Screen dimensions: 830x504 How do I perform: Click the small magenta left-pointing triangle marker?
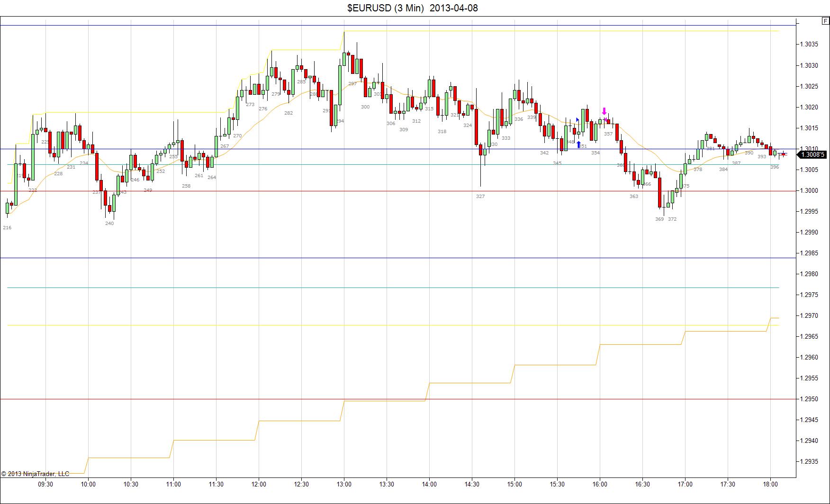click(606, 119)
